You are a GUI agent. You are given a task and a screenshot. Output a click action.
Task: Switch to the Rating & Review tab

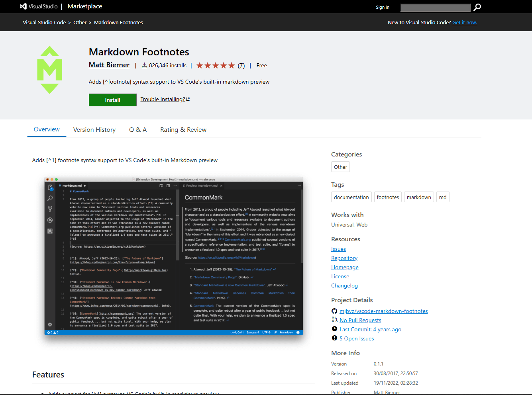(x=183, y=130)
